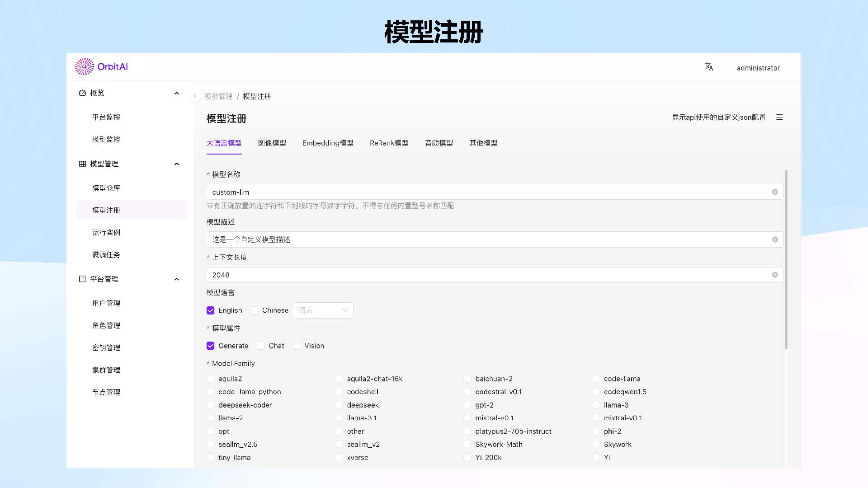Collapse the 模型管理 sidebar section

[176, 164]
